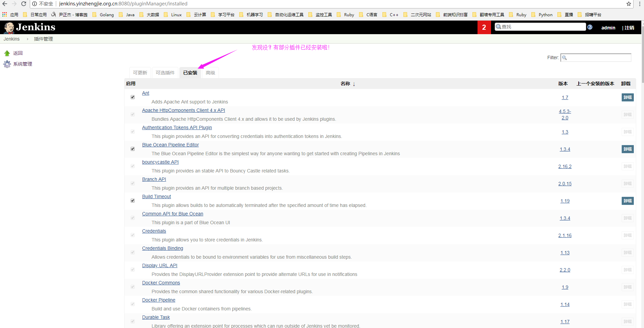Click the browser back arrow
This screenshot has height=328, width=644.
click(5, 4)
